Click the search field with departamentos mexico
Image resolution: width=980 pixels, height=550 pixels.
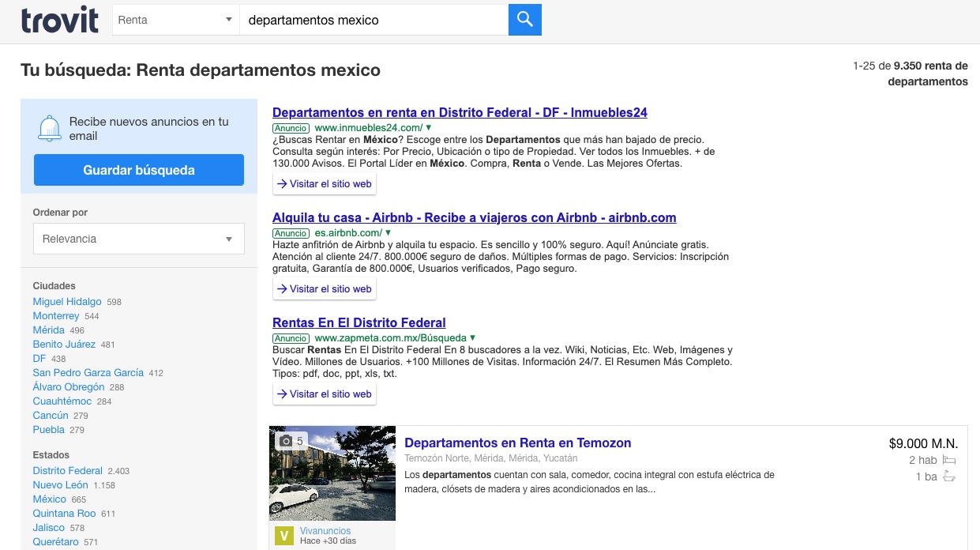pos(374,20)
